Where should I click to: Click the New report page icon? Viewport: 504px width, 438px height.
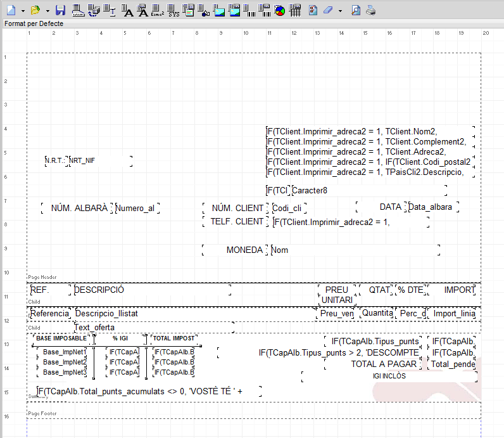[11, 10]
